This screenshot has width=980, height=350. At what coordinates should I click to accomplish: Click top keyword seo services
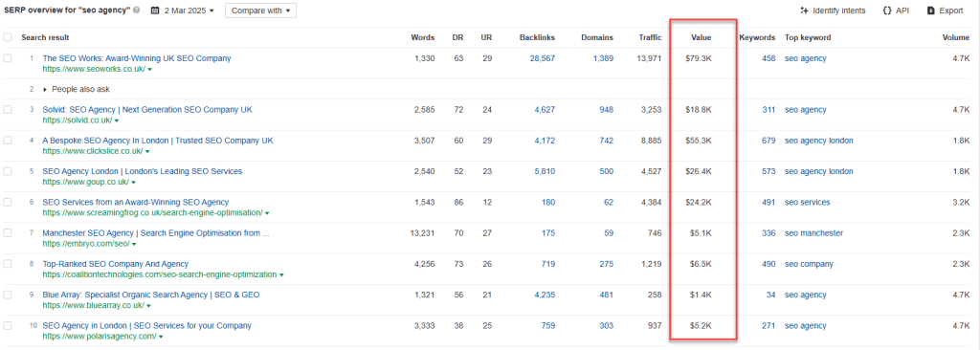click(x=808, y=202)
